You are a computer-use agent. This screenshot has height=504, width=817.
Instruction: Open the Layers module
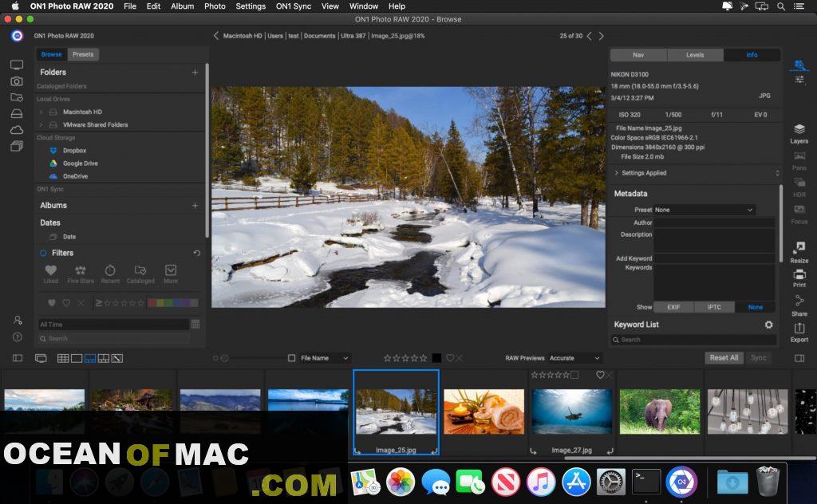point(799,133)
